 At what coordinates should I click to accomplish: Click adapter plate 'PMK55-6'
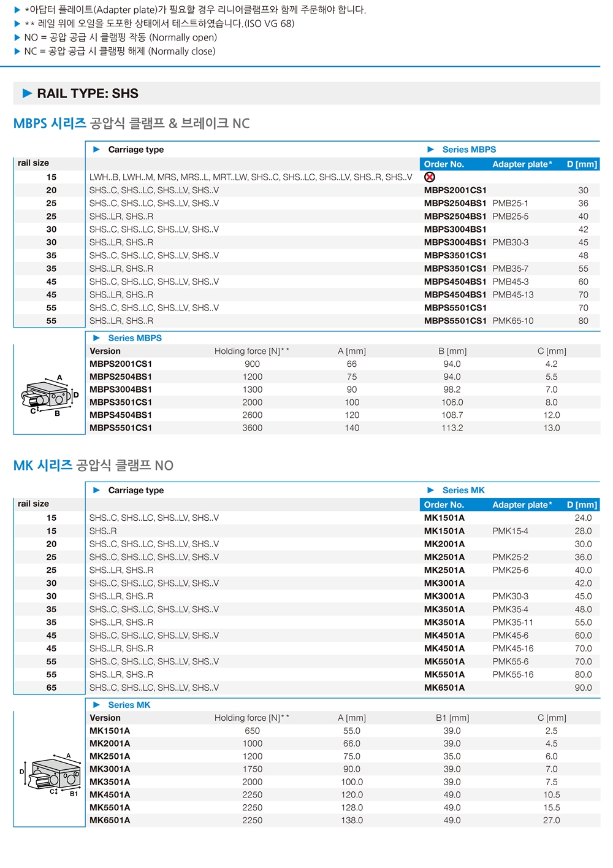point(510,661)
